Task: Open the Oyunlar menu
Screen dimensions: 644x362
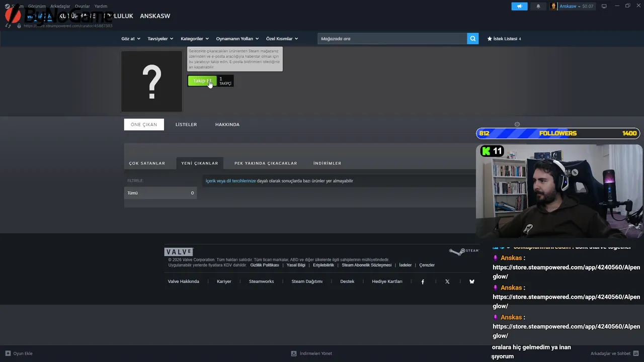Action: [x=83, y=6]
